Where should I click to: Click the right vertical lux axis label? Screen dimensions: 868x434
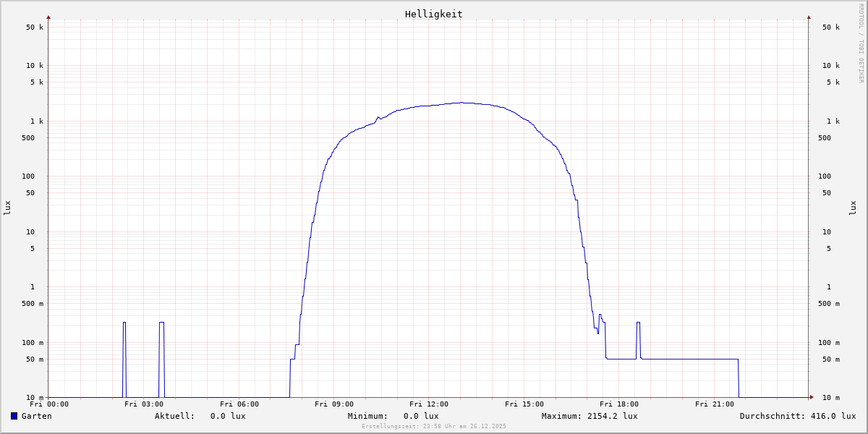[x=853, y=208]
